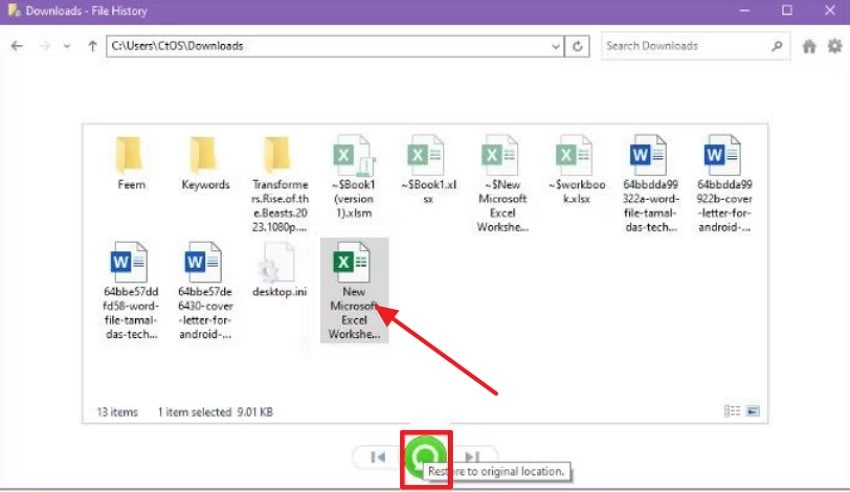This screenshot has height=492, width=850.
Task: Go to File History home
Action: 809,47
